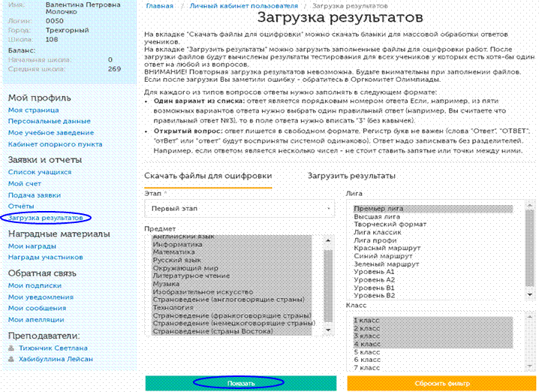This screenshot has height=392, width=539.
Task: Open Мой счет link
Action: [x=25, y=184]
